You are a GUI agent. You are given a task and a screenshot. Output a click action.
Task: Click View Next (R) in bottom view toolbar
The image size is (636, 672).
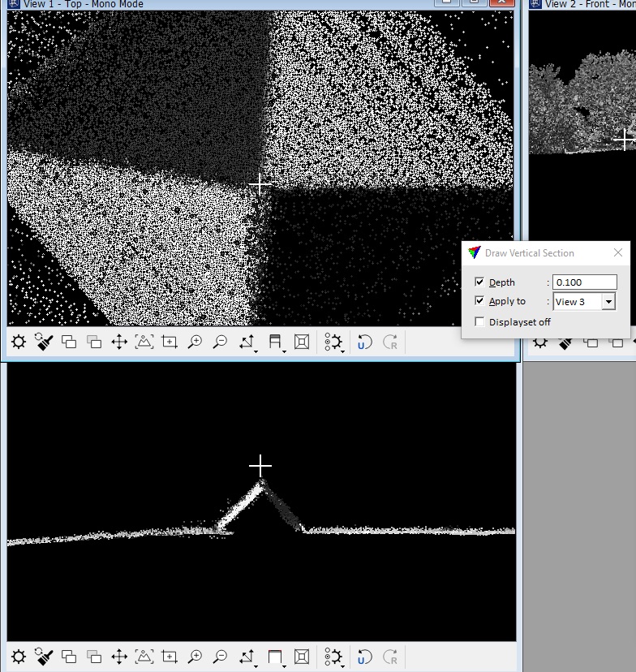pos(390,657)
